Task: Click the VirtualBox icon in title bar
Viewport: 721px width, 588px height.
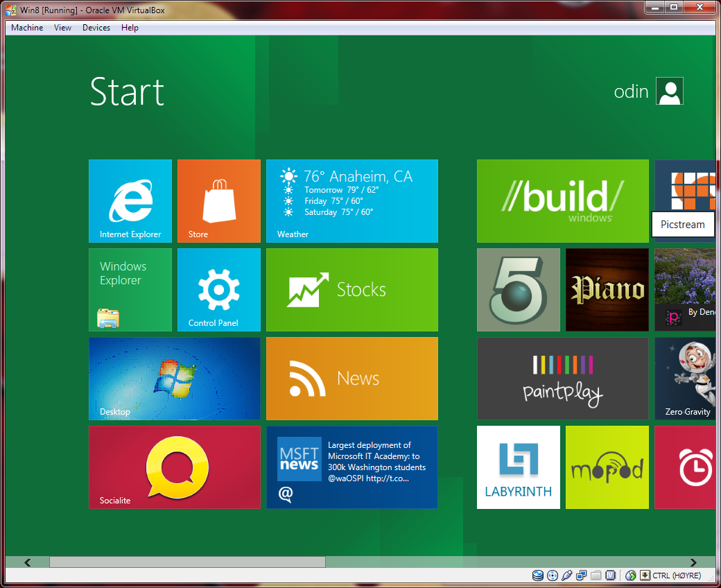Action: (11, 10)
